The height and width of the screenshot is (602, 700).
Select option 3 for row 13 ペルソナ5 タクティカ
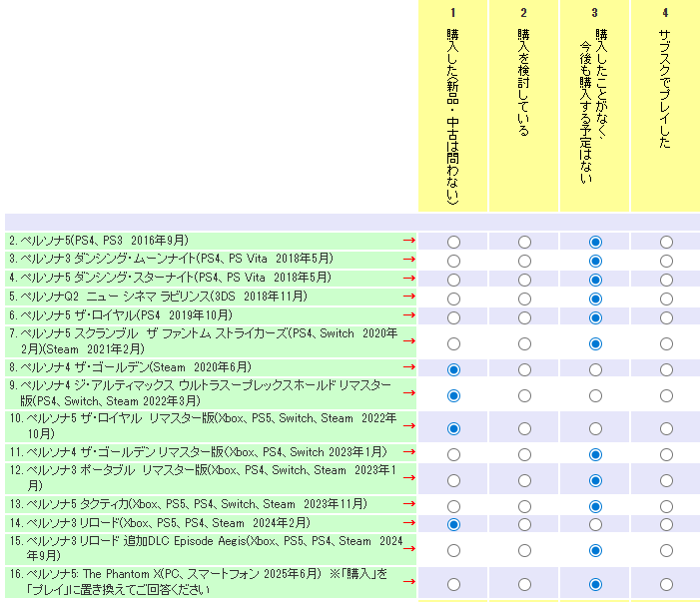pyautogui.click(x=595, y=506)
